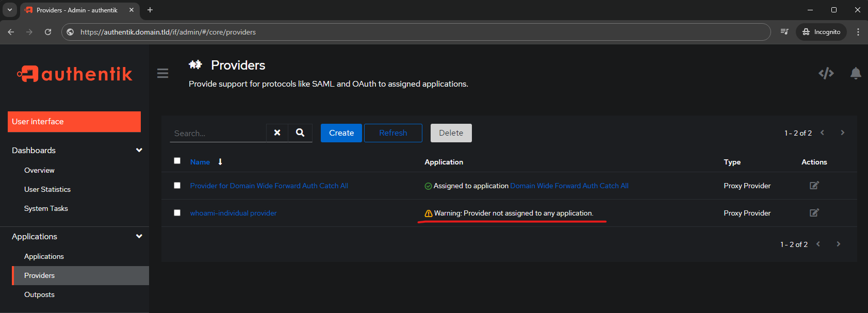Navigate back in the browser
Image resolution: width=868 pixels, height=313 pixels.
pos(11,32)
